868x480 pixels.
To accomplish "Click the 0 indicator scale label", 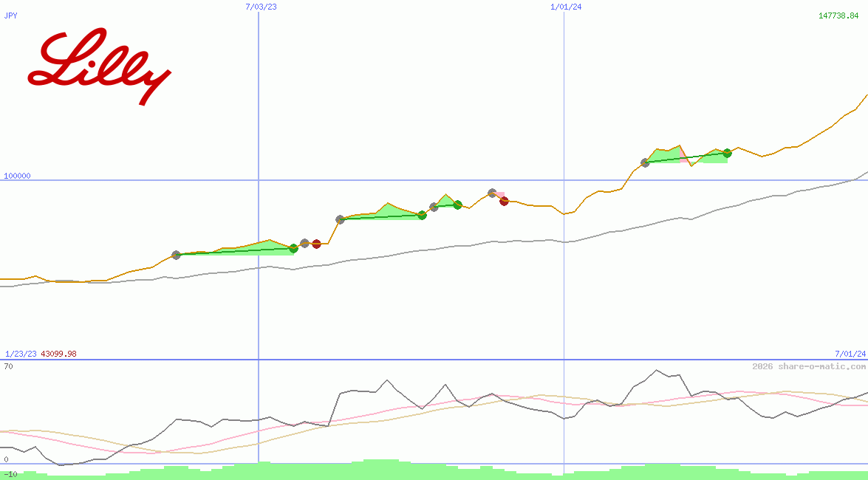I will click(x=6, y=459).
